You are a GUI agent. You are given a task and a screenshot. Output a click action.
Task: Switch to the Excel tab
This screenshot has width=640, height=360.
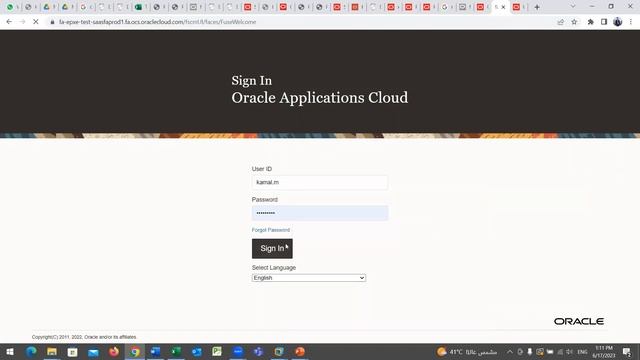[139, 7]
